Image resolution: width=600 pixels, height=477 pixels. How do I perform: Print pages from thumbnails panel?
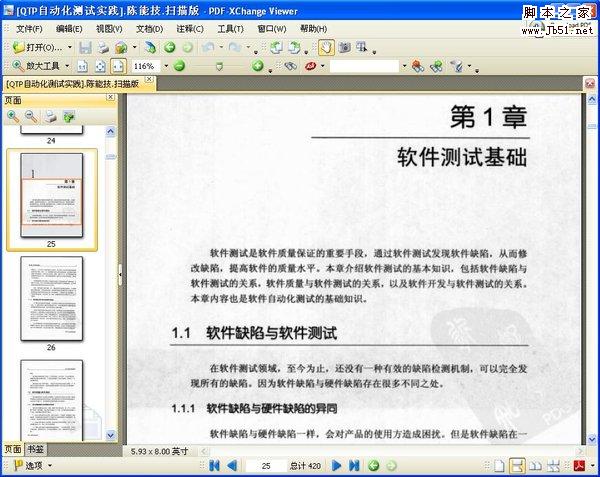click(x=50, y=117)
